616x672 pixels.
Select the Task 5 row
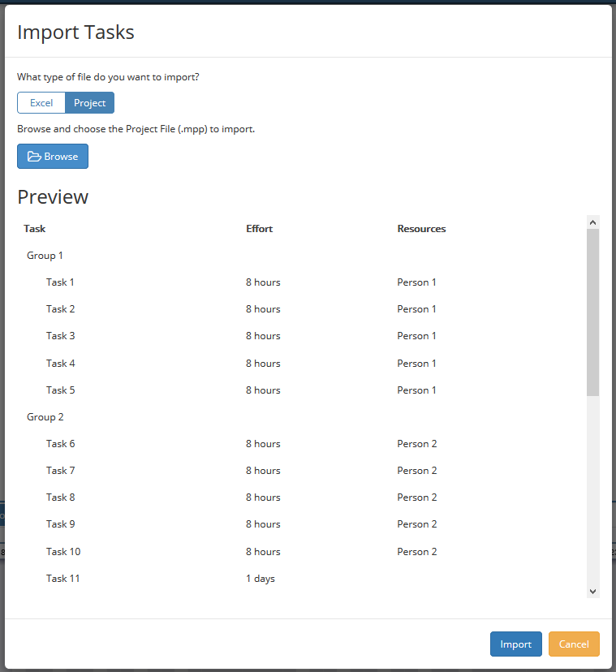[x=302, y=390]
